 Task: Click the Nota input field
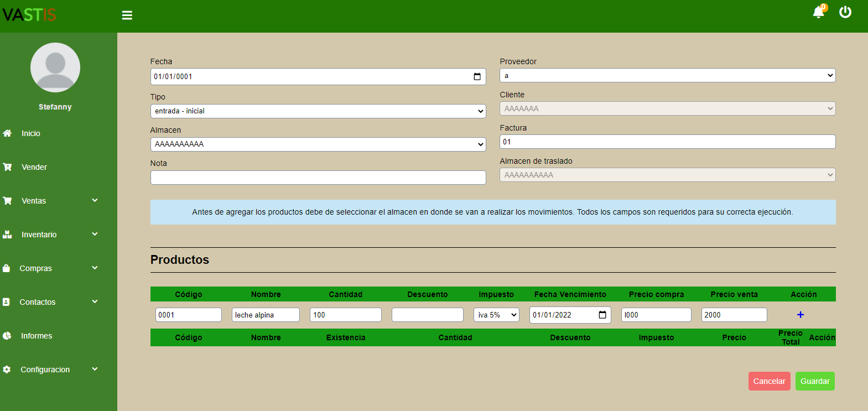(x=318, y=178)
